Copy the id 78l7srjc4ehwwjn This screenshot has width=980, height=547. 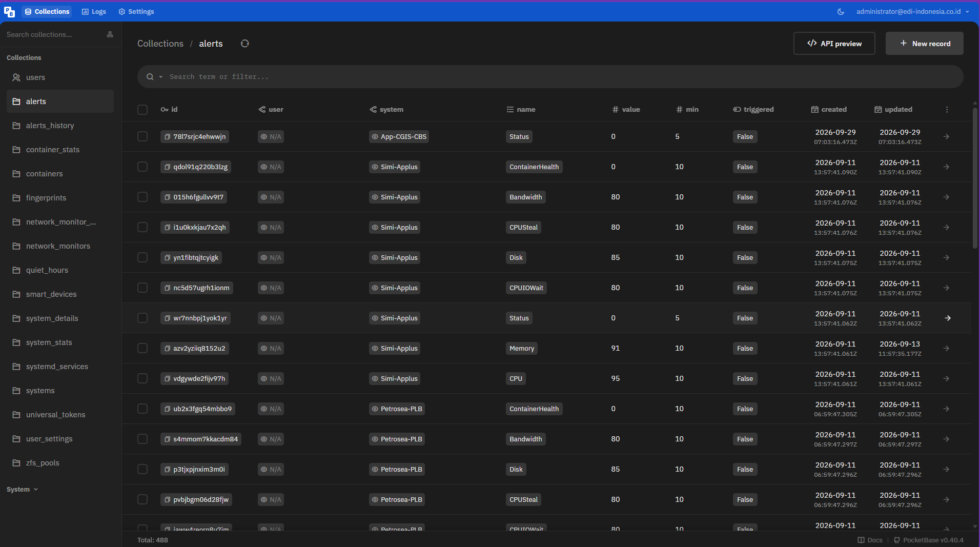click(x=167, y=137)
